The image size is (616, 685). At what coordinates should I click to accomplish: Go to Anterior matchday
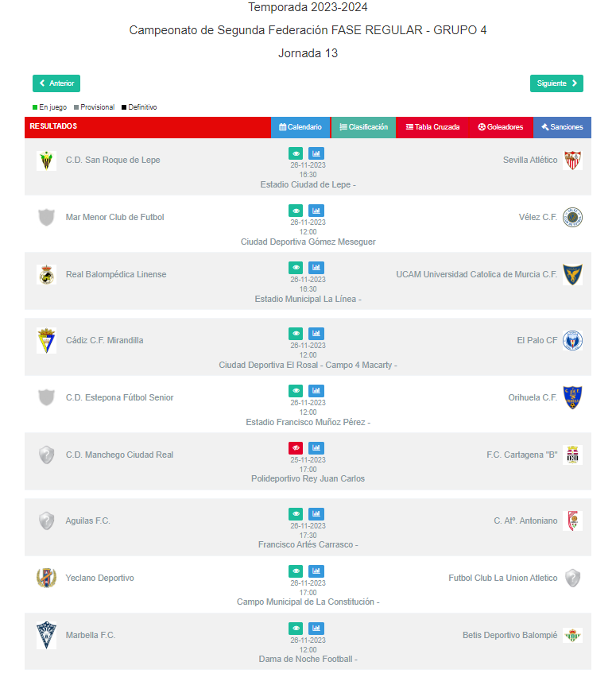click(56, 83)
